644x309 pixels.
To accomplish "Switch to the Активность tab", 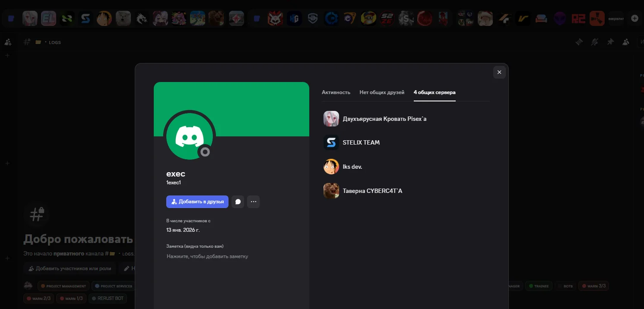I will pyautogui.click(x=336, y=92).
